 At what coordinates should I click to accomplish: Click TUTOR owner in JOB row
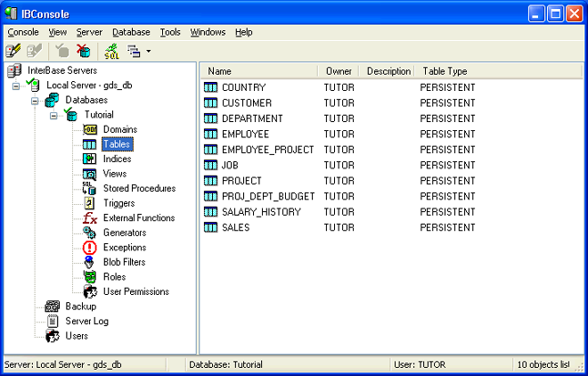coord(339,165)
